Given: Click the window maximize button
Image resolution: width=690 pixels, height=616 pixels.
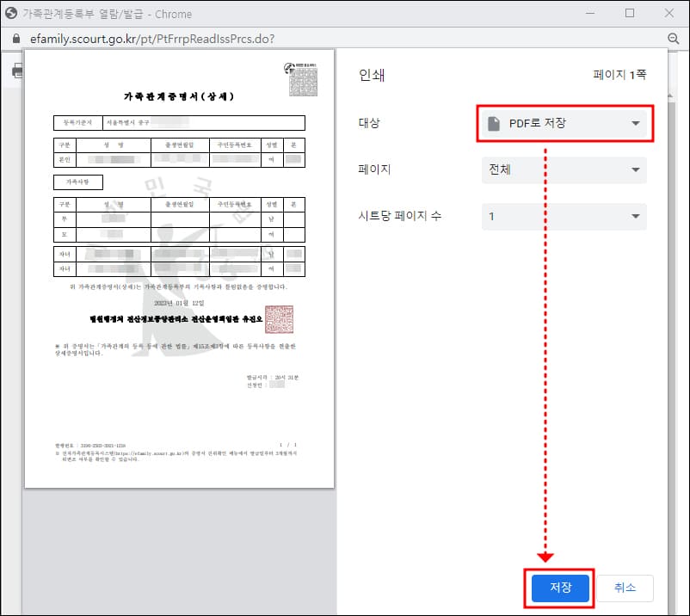Looking at the screenshot, I should 631,13.
